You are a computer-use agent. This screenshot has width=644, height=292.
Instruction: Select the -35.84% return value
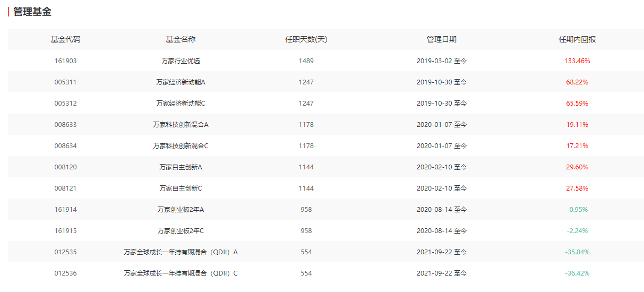[x=577, y=252]
